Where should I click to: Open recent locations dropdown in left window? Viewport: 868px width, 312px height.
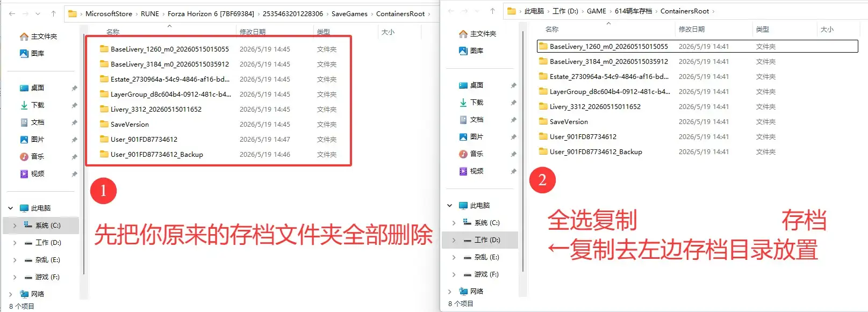coord(38,13)
